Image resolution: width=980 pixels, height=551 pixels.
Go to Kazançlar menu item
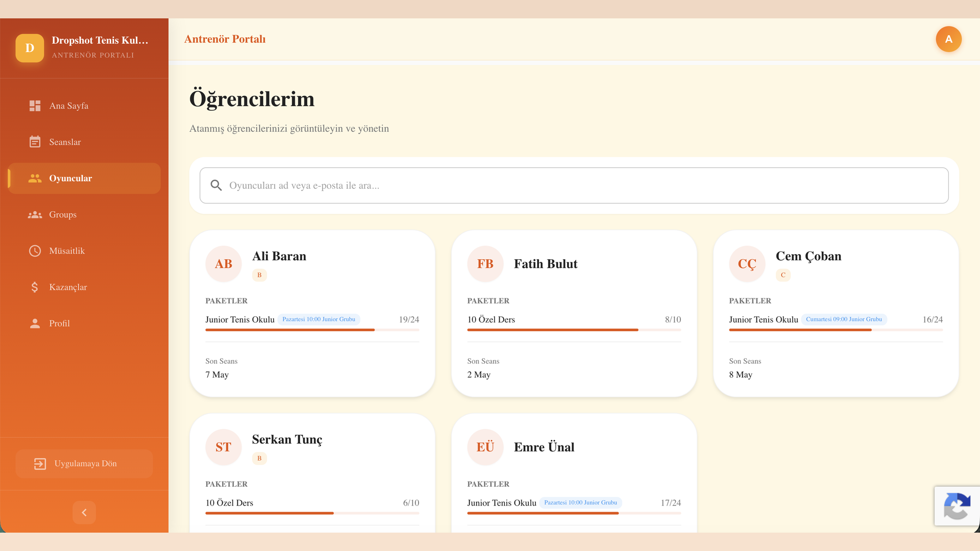point(84,287)
